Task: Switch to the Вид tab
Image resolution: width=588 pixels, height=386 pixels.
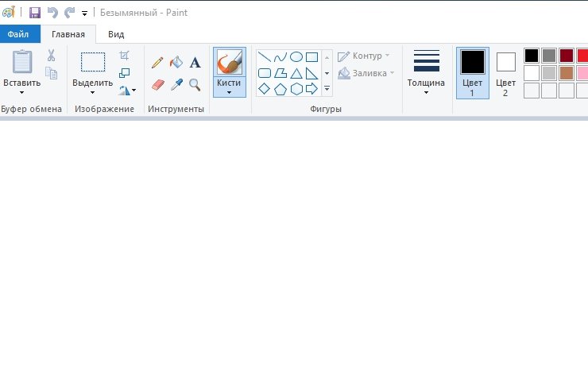Action: coord(116,34)
